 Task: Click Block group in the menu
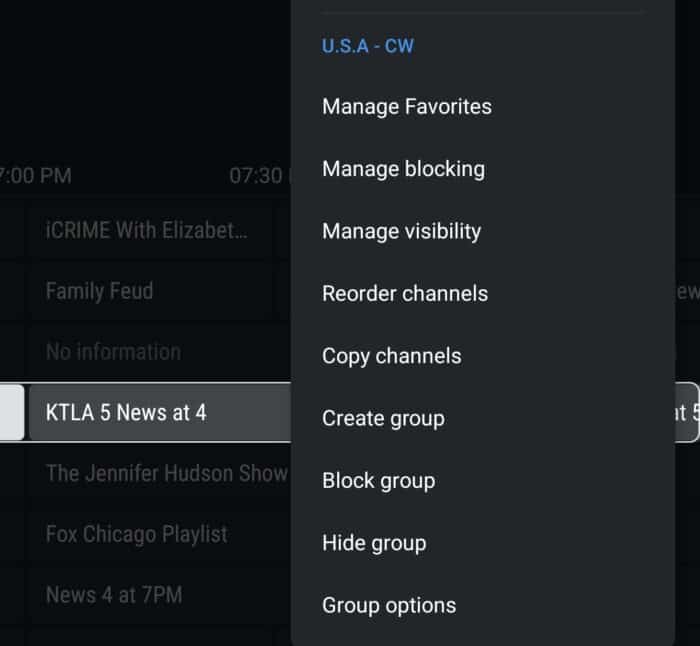(x=378, y=480)
